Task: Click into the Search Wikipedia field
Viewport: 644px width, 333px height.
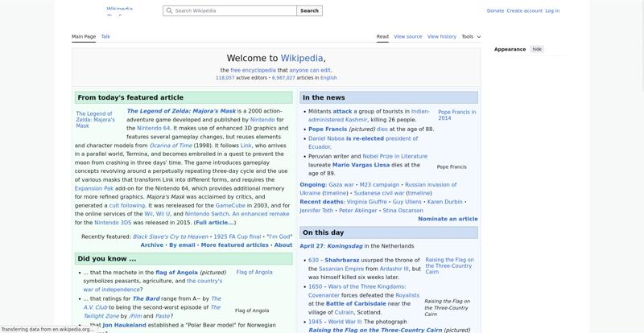Action: [229, 10]
